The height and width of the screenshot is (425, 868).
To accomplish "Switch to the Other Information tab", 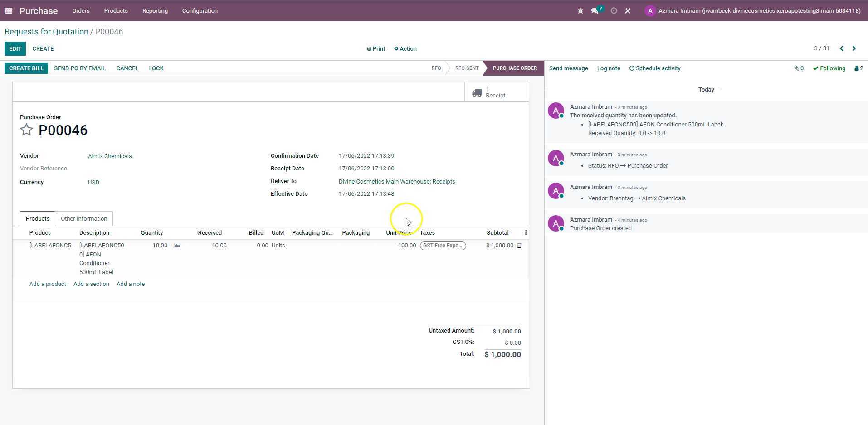I will 84,219.
